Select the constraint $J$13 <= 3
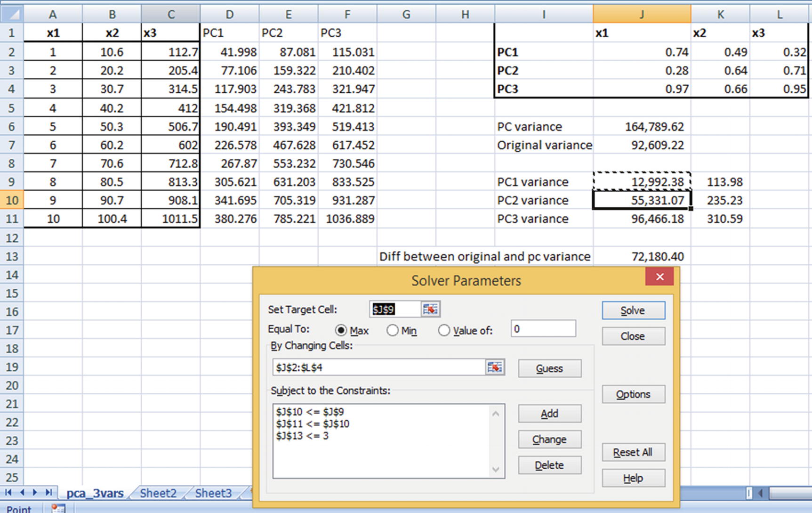Image resolution: width=812 pixels, height=513 pixels. [303, 436]
